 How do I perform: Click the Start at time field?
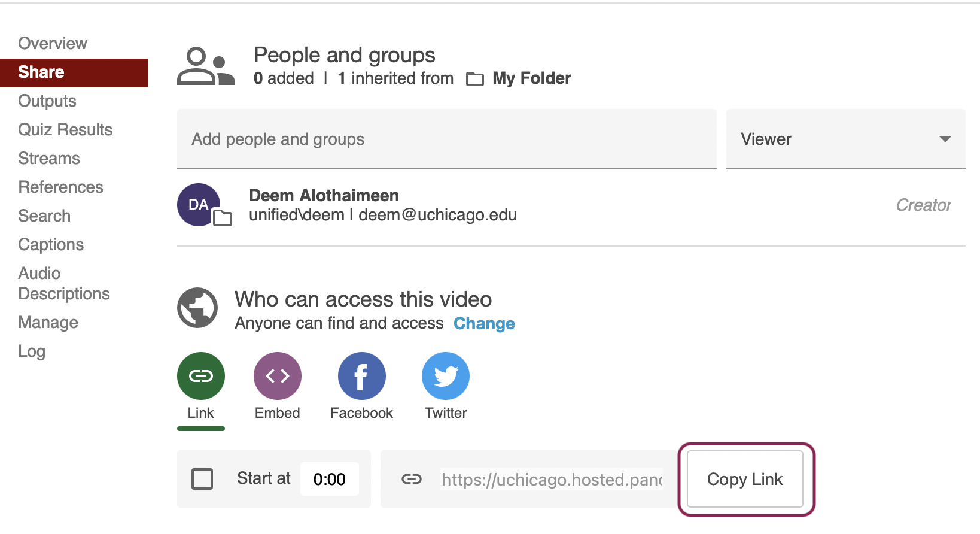coord(330,479)
